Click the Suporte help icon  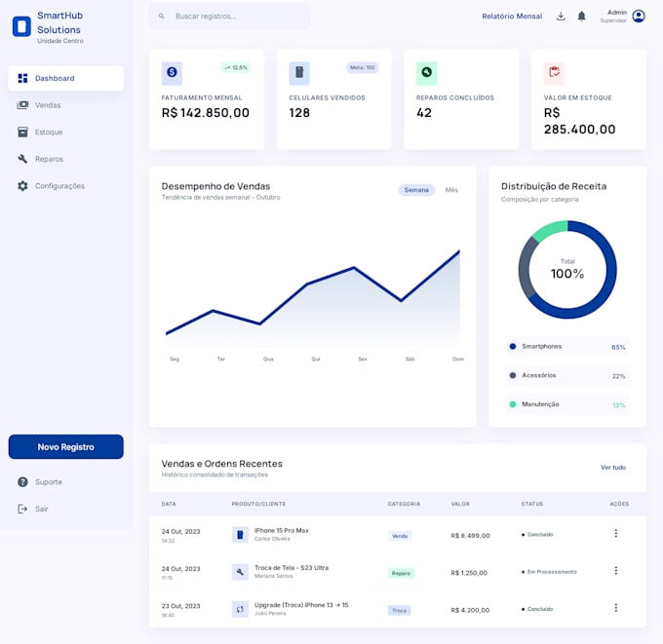coord(22,482)
